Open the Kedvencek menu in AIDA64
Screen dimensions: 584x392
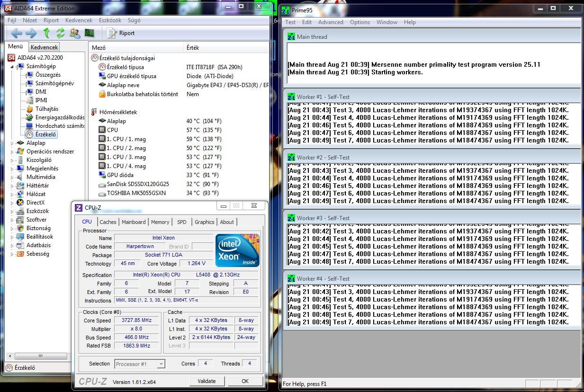point(79,20)
